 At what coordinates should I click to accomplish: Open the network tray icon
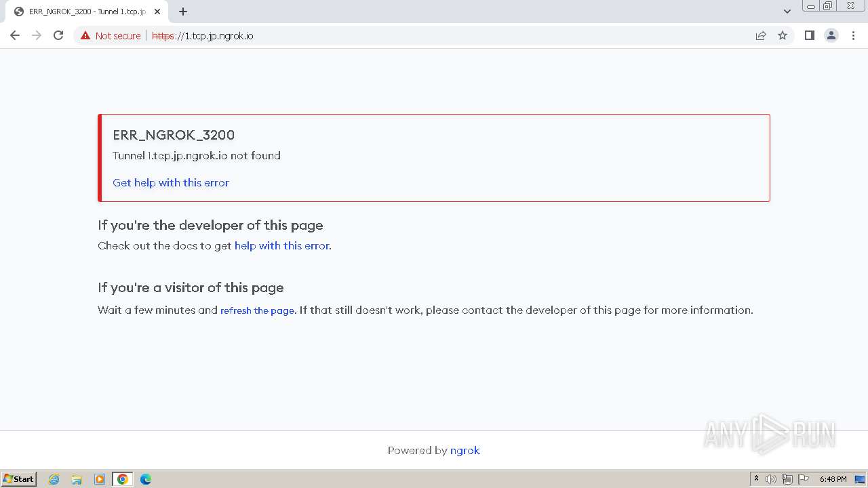787,479
